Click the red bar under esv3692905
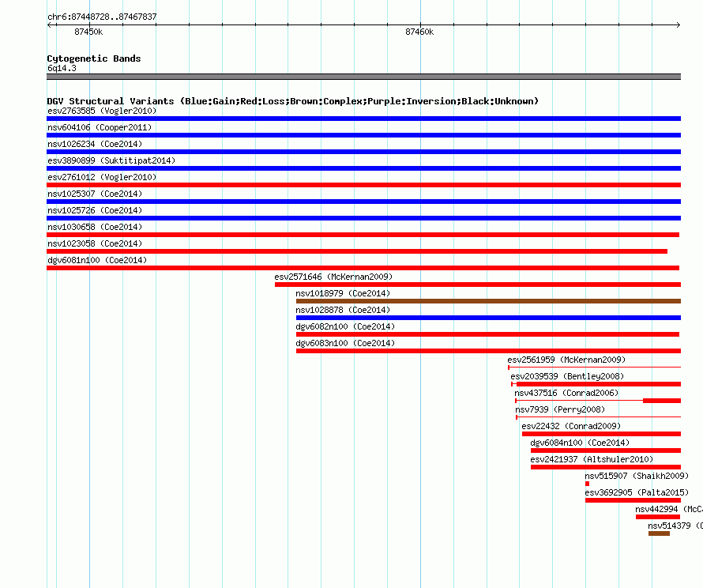This screenshot has width=703, height=588. (633, 500)
